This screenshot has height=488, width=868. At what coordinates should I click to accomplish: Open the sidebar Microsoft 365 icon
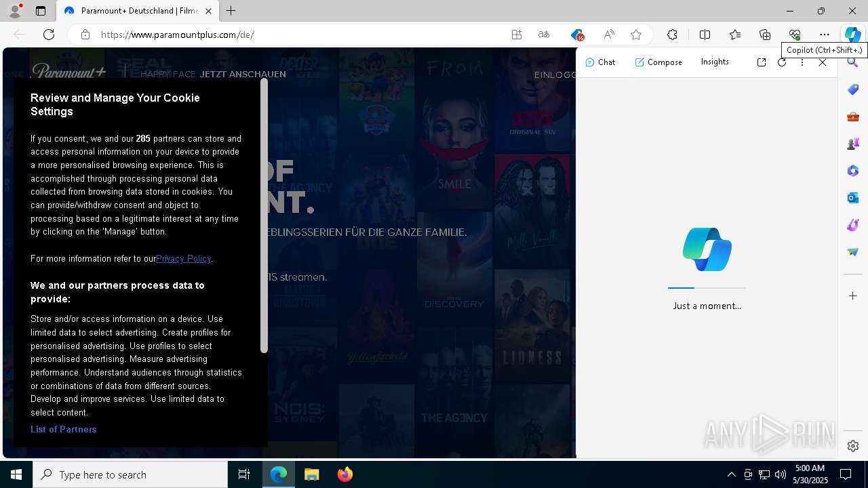coord(853,171)
